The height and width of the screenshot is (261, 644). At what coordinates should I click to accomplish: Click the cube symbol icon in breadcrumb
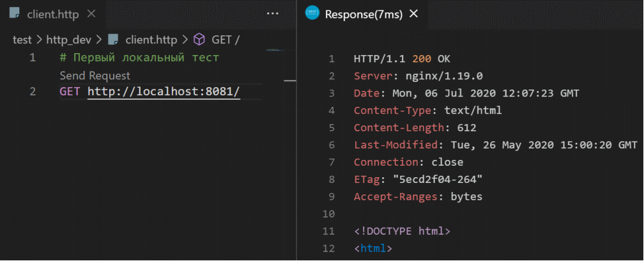point(199,40)
